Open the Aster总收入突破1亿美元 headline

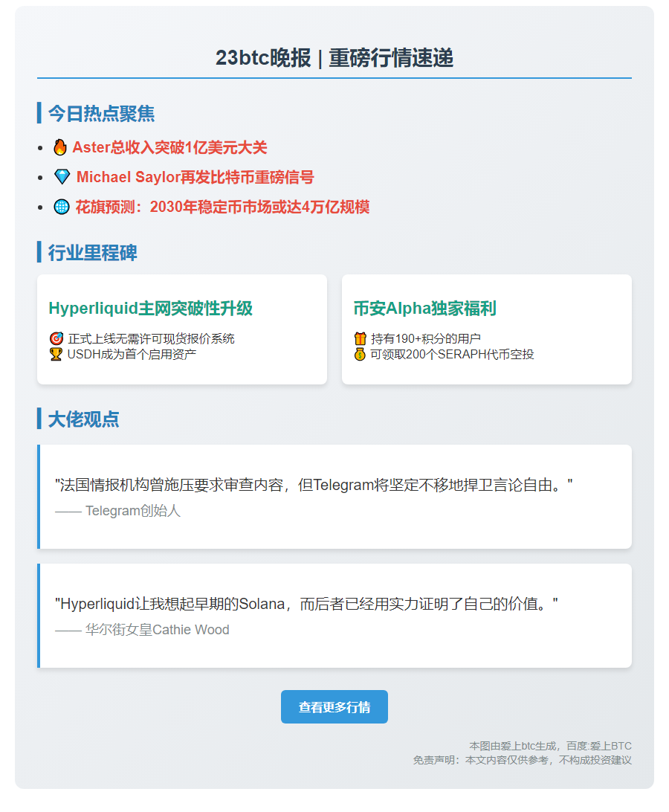[x=169, y=147]
